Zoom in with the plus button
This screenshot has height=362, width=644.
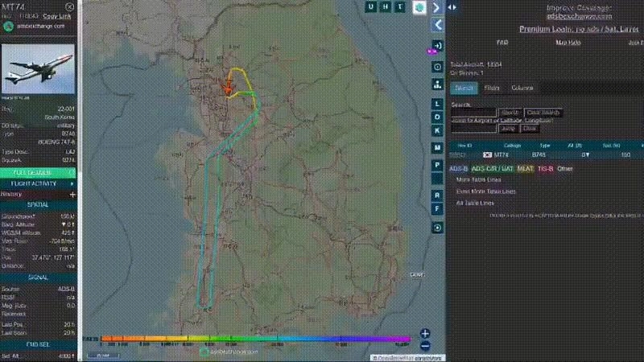425,333
